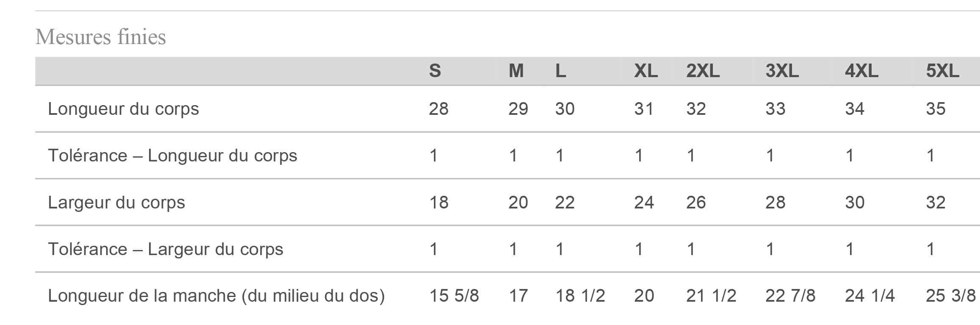Select the 5XL size column header

942,71
